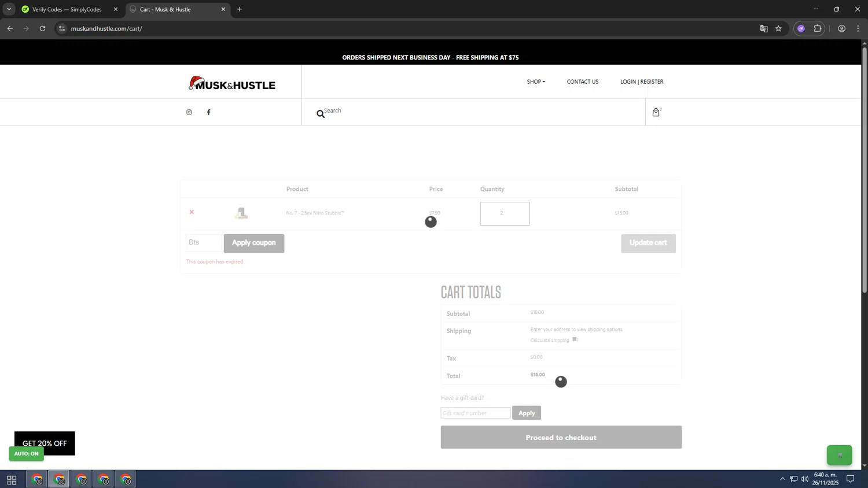This screenshot has width=868, height=488.
Task: Open browser extensions puzzle icon
Action: point(817,28)
